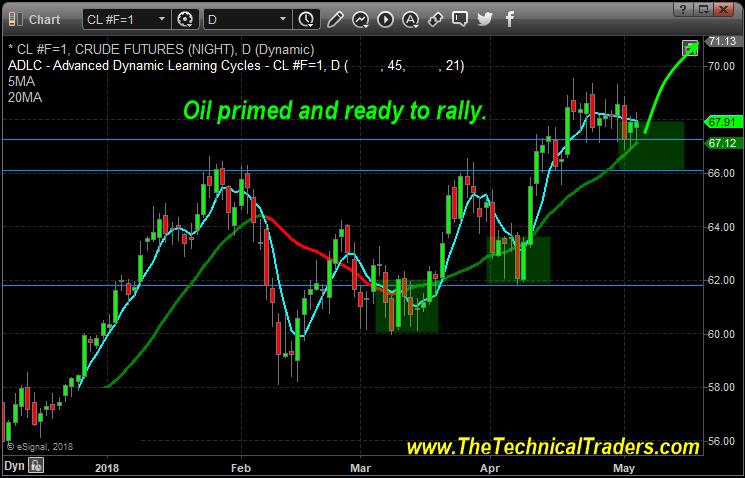Click the 64.00 price axis label
Screen dimensions: 745x478
(x=721, y=227)
